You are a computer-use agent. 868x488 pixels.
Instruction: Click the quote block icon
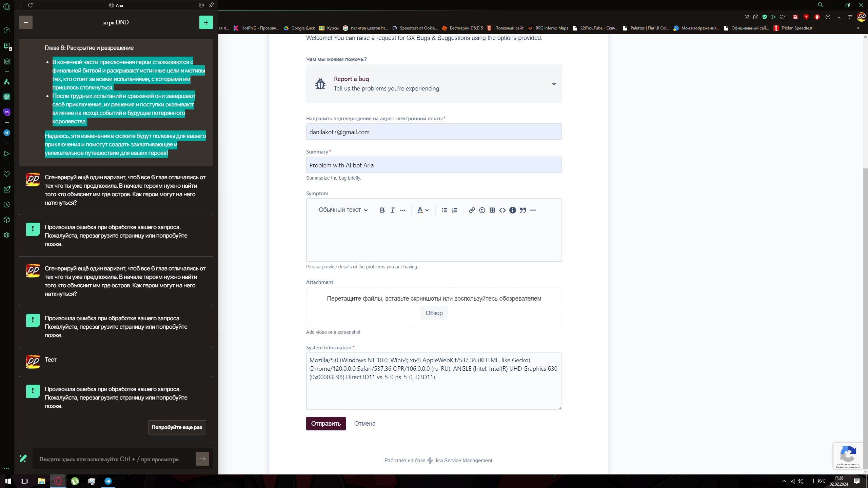(523, 210)
